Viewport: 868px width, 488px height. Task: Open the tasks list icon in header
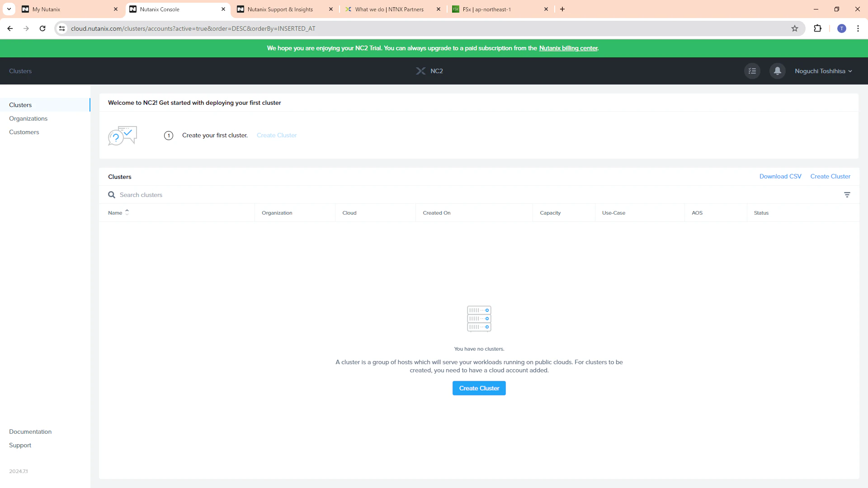coord(752,71)
